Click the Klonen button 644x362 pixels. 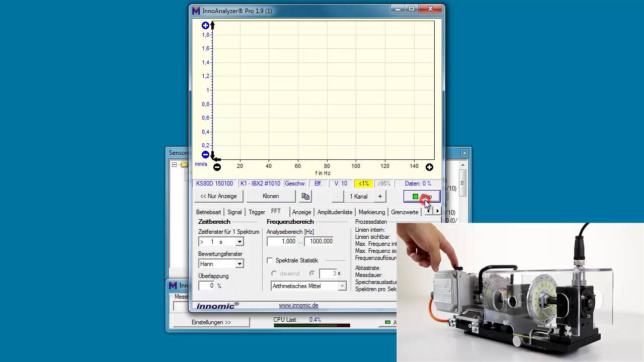point(271,197)
